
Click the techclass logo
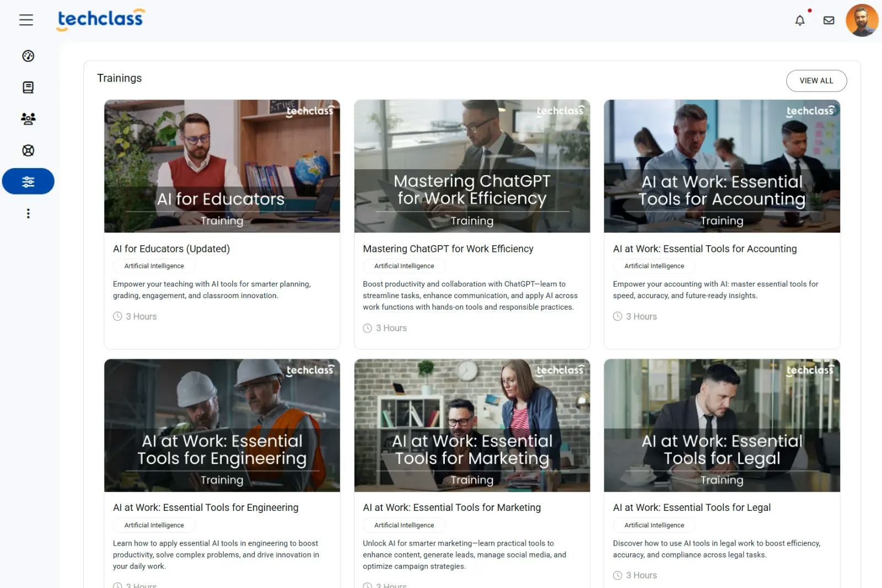[99, 19]
